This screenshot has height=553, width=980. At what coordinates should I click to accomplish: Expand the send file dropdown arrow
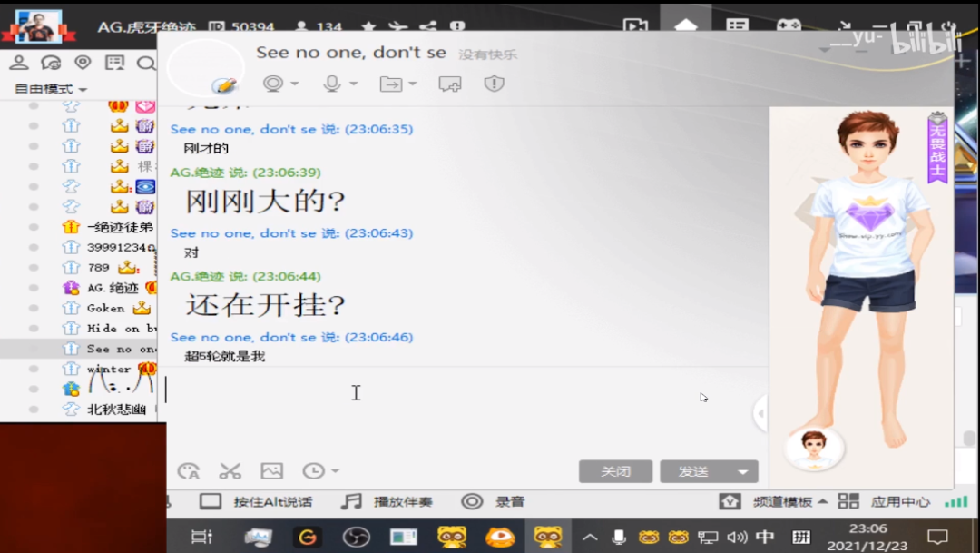[412, 84]
